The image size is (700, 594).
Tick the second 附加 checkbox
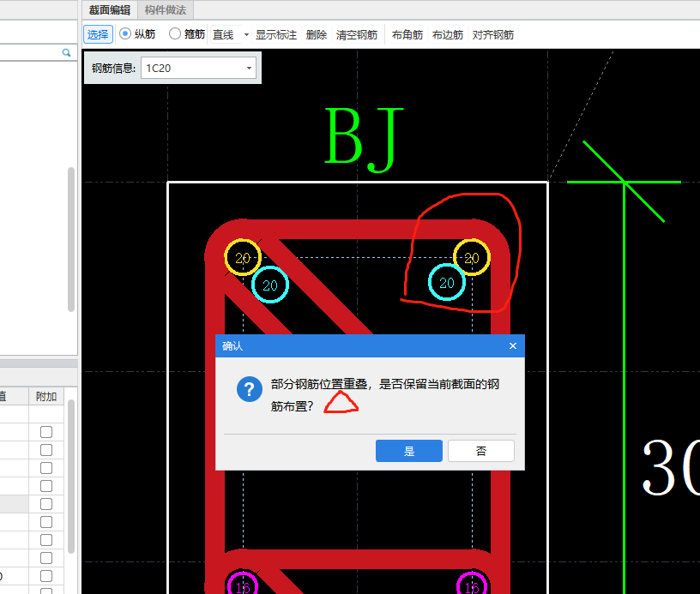pyautogui.click(x=46, y=450)
